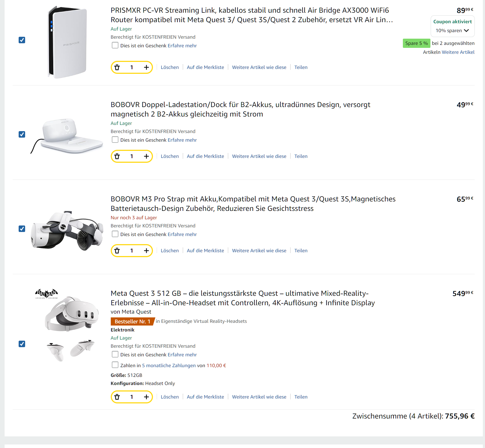
Task: Increase Meta Quest 3 quantity with plus
Action: tap(146, 397)
